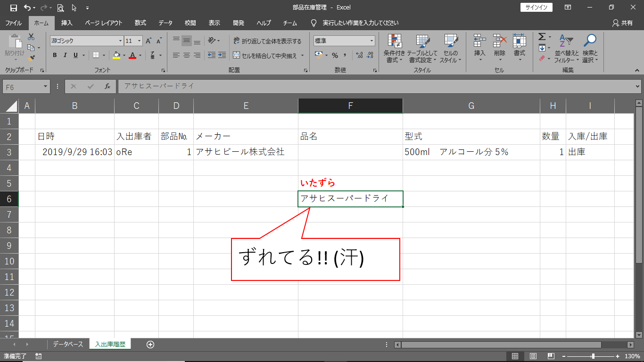Switch to the ページ レイアウト tab
644x362 pixels.
point(104,23)
